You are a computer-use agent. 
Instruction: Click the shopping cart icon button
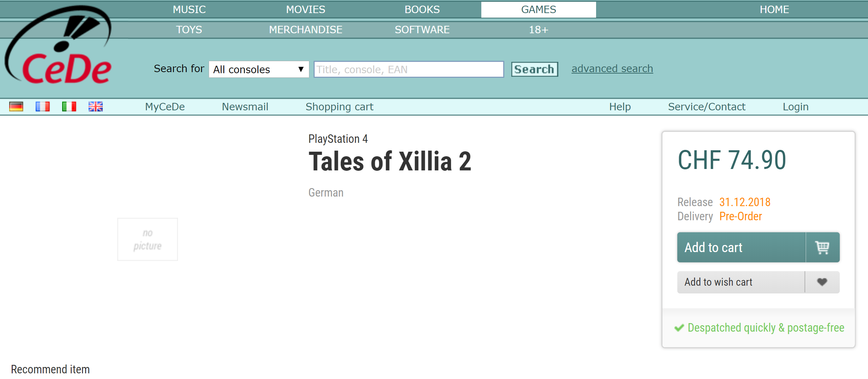coord(822,247)
